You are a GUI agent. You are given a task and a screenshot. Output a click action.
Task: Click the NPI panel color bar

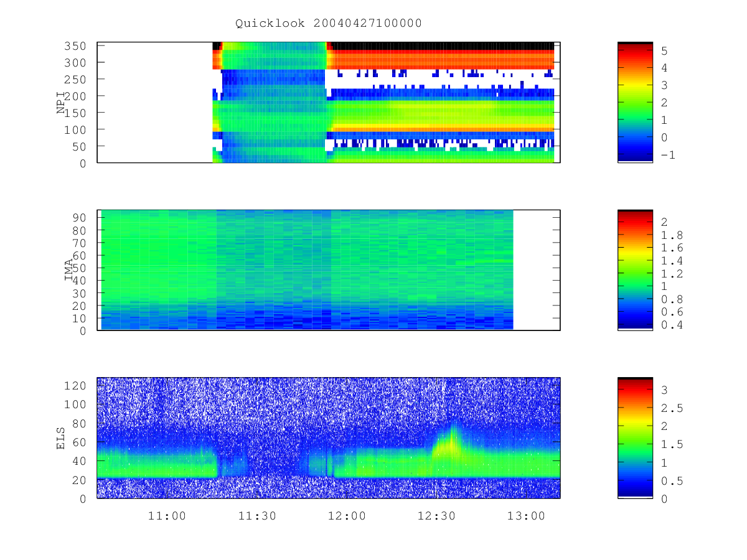[x=635, y=102]
